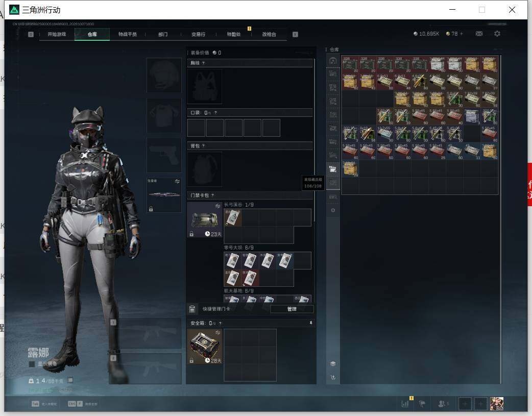Pin the 安全箱 panel with the pin icon

[x=311, y=323]
